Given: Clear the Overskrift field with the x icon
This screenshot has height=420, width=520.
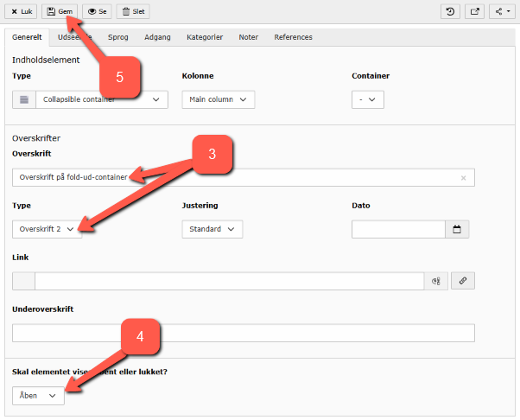Looking at the screenshot, I should pyautogui.click(x=463, y=178).
